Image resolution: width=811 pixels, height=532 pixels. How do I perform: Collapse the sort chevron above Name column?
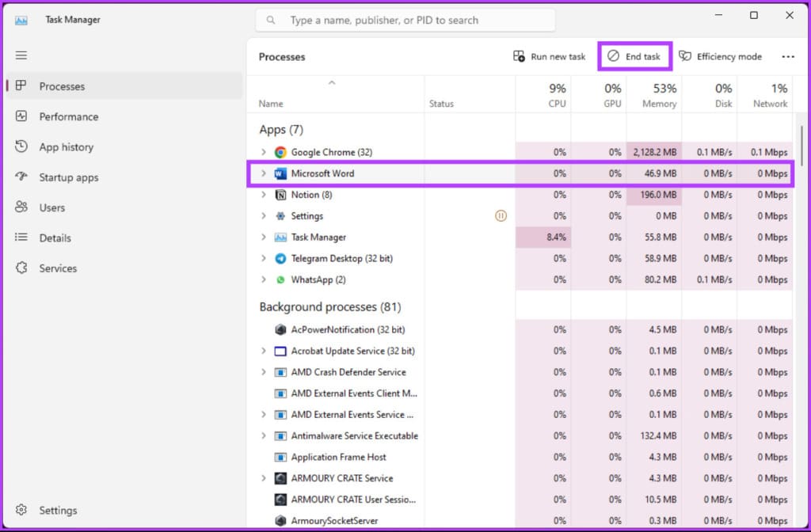click(x=332, y=82)
